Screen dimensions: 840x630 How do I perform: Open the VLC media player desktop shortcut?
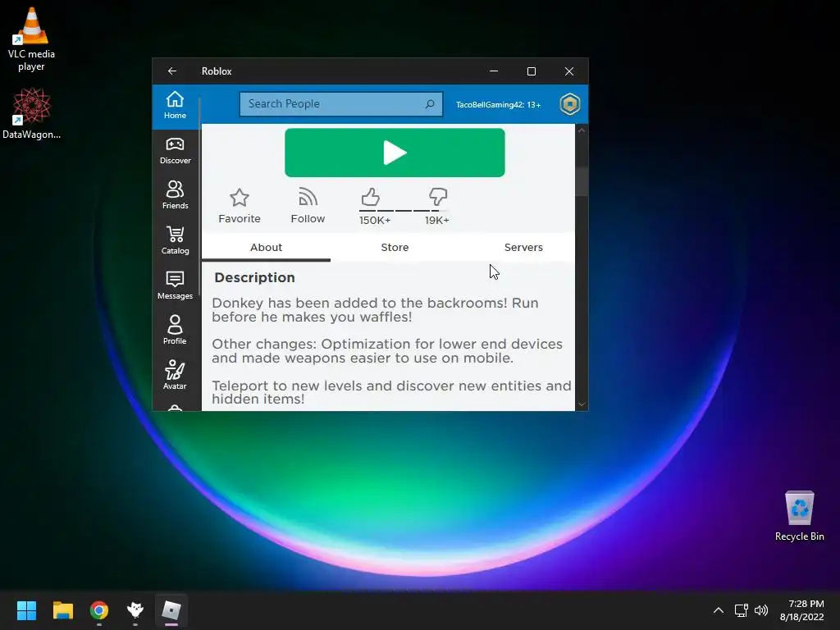pyautogui.click(x=32, y=39)
